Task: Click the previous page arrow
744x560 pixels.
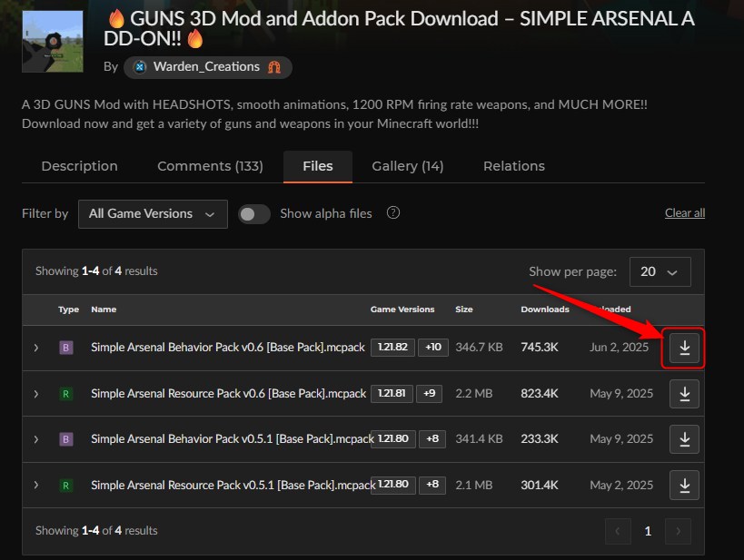Action: [618, 531]
